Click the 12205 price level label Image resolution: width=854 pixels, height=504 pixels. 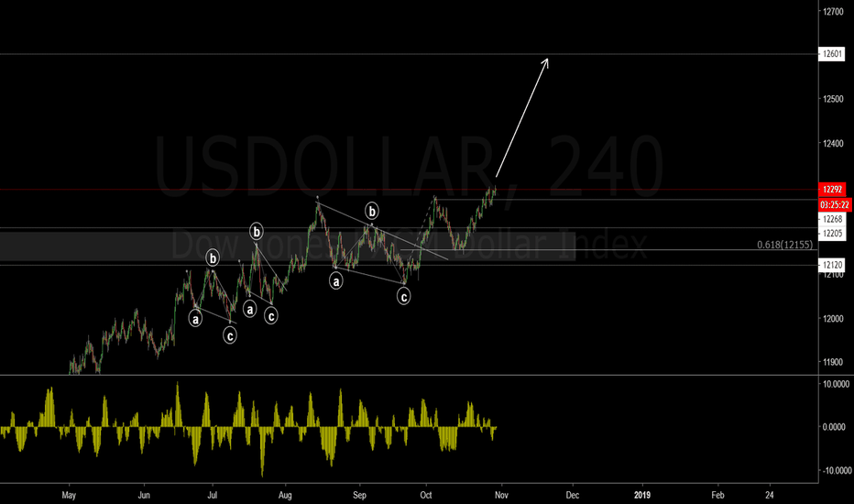coord(832,233)
